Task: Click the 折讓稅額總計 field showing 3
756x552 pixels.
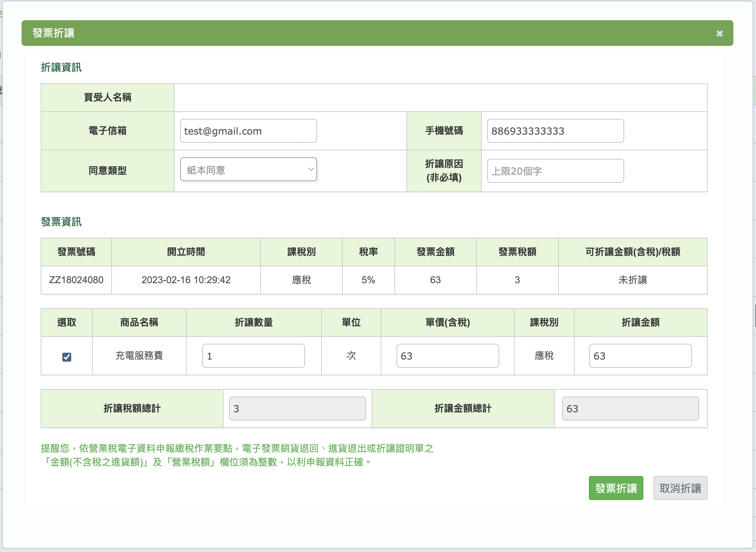Action: [298, 409]
